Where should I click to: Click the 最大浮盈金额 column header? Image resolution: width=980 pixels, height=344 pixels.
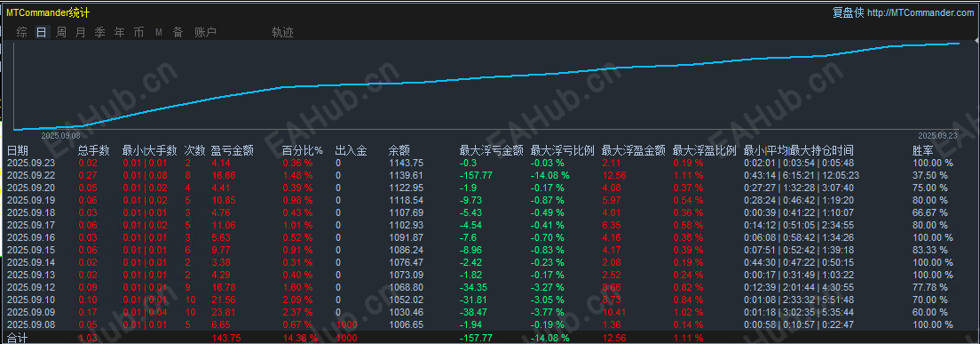click(633, 151)
